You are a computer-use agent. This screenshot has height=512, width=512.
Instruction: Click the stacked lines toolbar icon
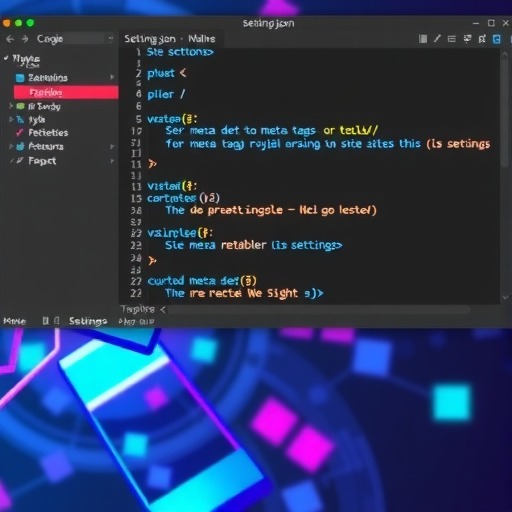pyautogui.click(x=451, y=39)
